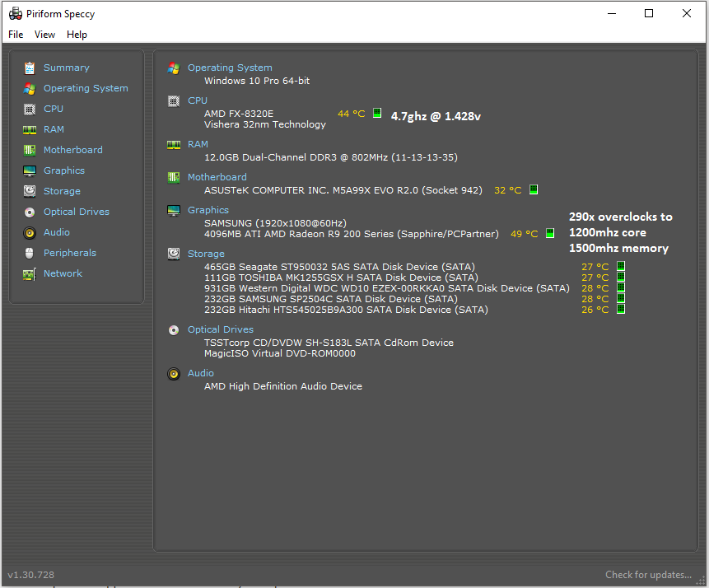Switch to the CPU section in sidebar
This screenshot has width=709, height=588.
tap(54, 109)
